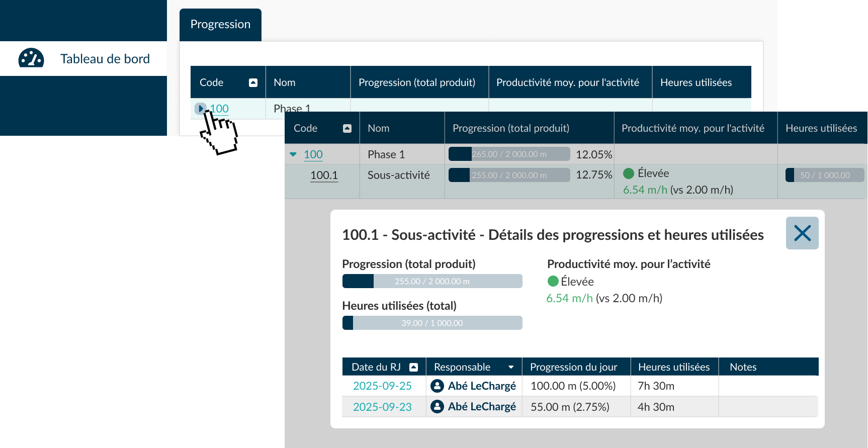Open code 100 link in back table
This screenshot has height=448, width=868.
click(219, 109)
